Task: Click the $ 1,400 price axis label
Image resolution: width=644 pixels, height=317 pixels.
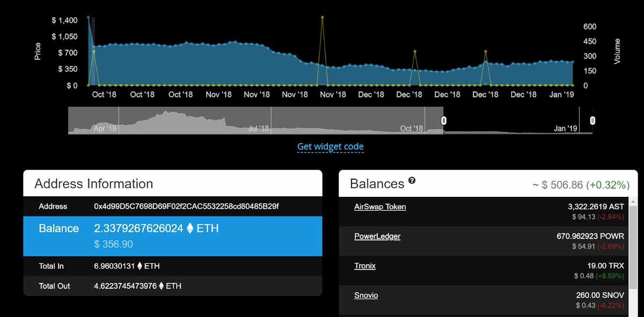Action: pyautogui.click(x=64, y=20)
